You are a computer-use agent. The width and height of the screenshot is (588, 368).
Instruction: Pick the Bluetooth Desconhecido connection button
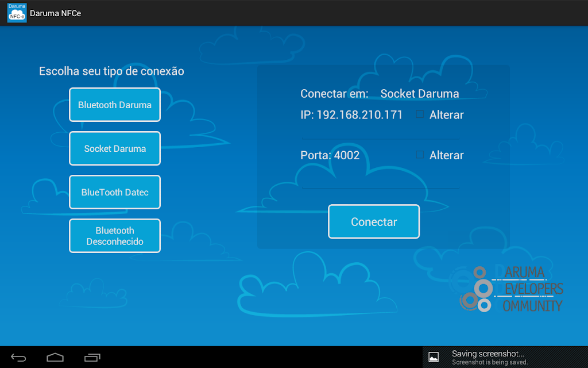[x=115, y=236]
